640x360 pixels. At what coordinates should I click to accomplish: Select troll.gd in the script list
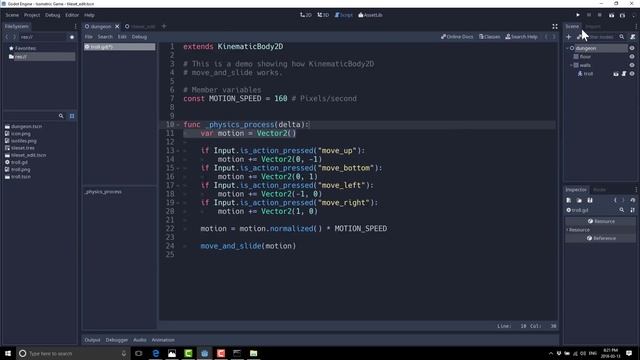pyautogui.click(x=119, y=47)
